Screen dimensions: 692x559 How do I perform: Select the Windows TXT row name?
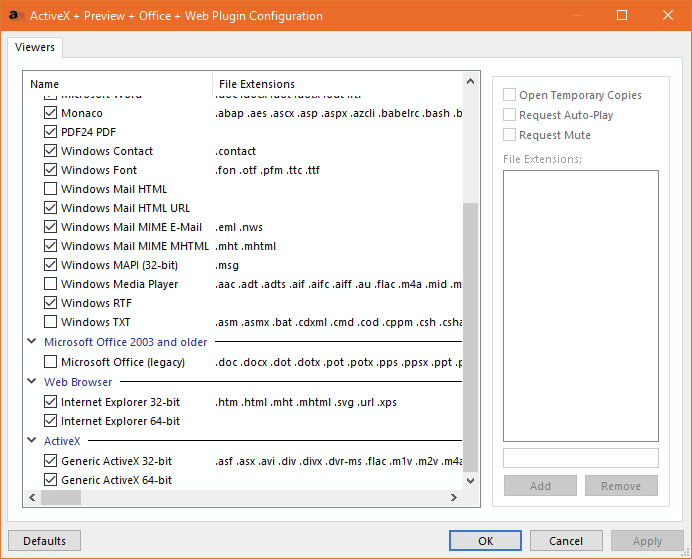[96, 322]
